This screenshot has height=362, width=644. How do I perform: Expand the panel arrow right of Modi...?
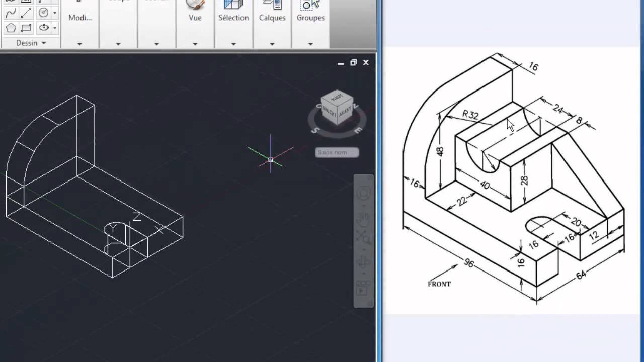pos(118,44)
